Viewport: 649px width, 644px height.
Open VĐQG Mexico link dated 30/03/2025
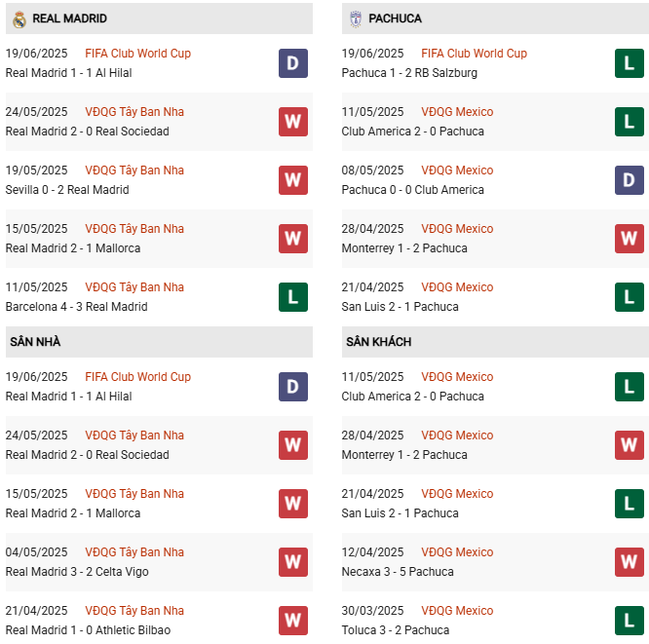click(x=457, y=611)
